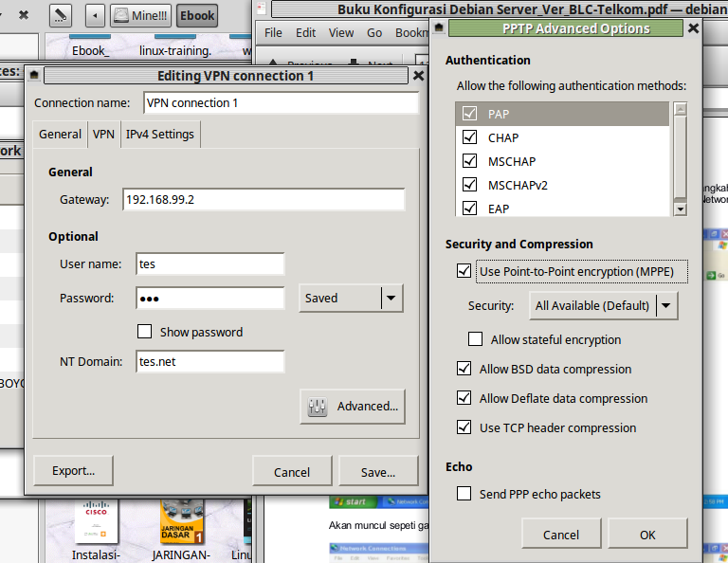728x563 pixels.
Task: Click the mixer icon on Advanced button
Action: point(318,407)
